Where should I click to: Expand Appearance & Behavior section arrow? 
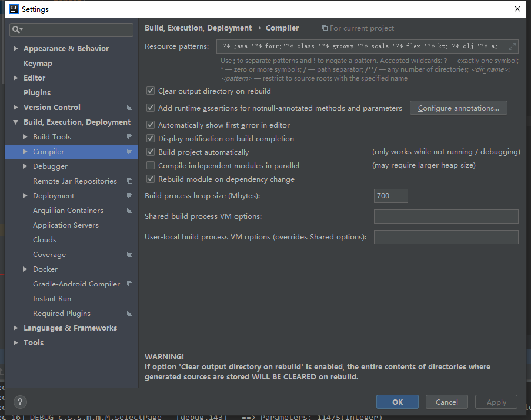(x=15, y=48)
